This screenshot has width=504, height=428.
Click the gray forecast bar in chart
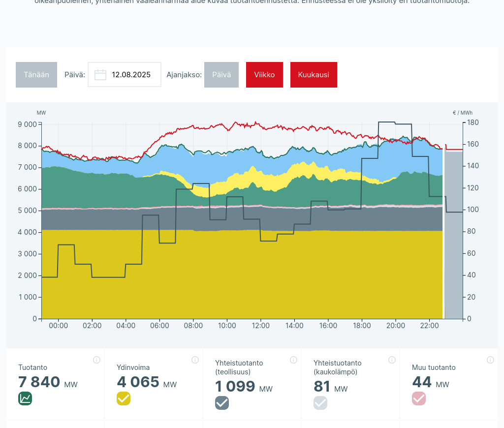[453, 236]
